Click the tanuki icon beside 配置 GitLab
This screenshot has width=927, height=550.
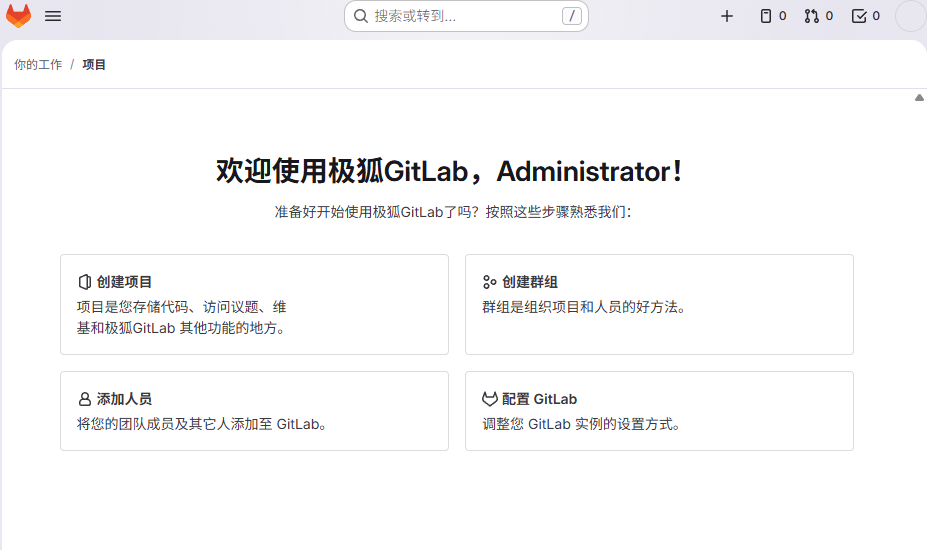tap(490, 399)
